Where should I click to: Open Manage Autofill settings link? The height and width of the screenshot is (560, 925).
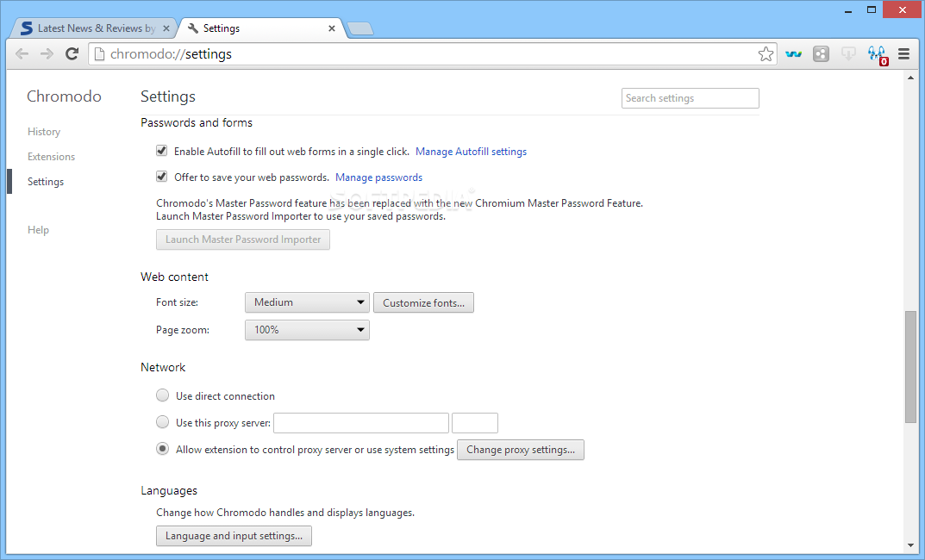[x=471, y=152]
